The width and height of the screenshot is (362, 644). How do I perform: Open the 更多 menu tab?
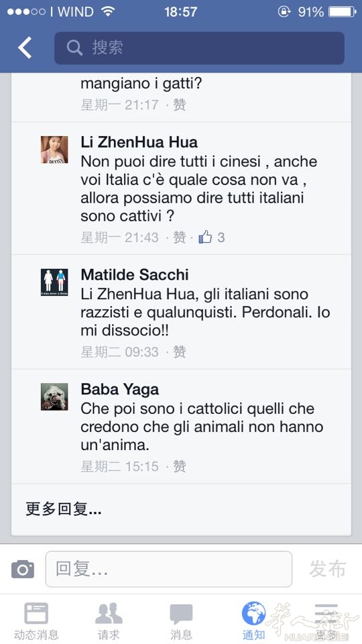tap(326, 621)
